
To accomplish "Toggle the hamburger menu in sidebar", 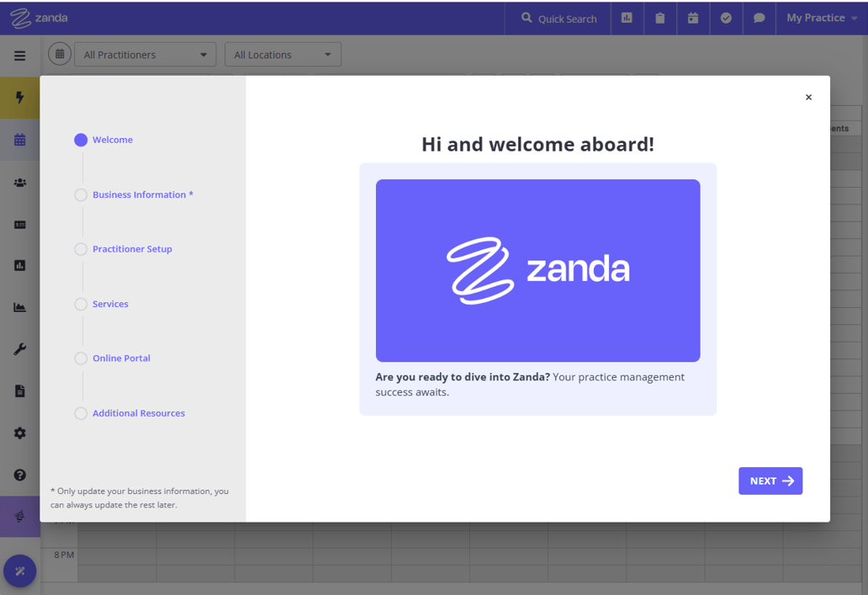I will (x=19, y=56).
